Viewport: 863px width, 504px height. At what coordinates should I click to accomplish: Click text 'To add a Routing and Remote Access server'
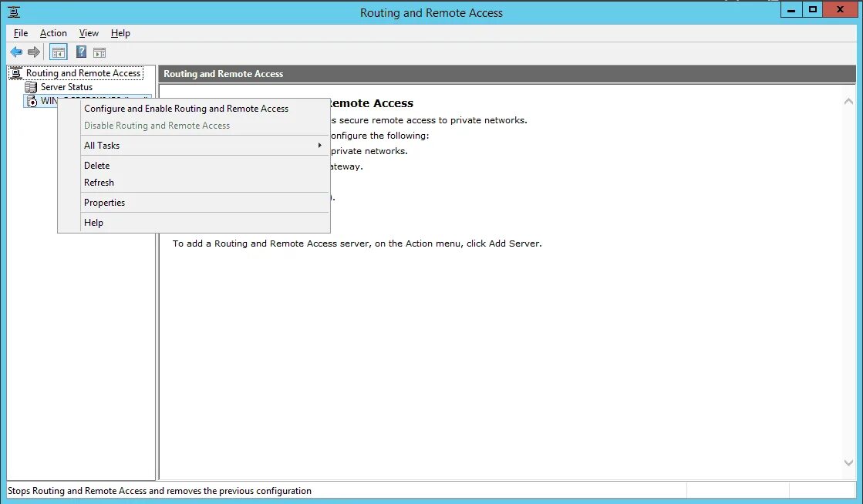pyautogui.click(x=271, y=244)
